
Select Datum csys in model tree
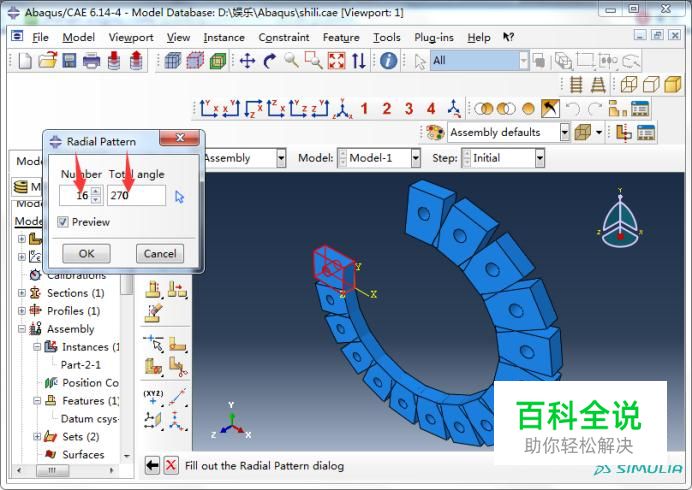coord(90,418)
